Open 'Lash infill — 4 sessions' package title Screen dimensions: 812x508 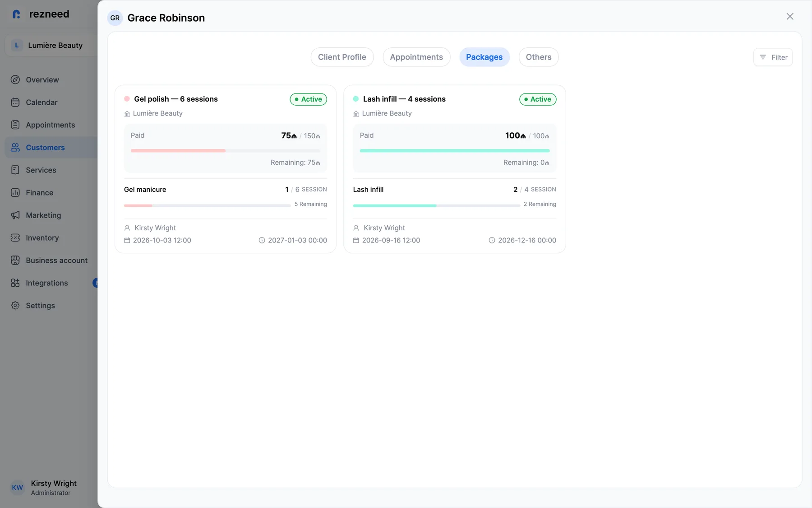[404, 99]
